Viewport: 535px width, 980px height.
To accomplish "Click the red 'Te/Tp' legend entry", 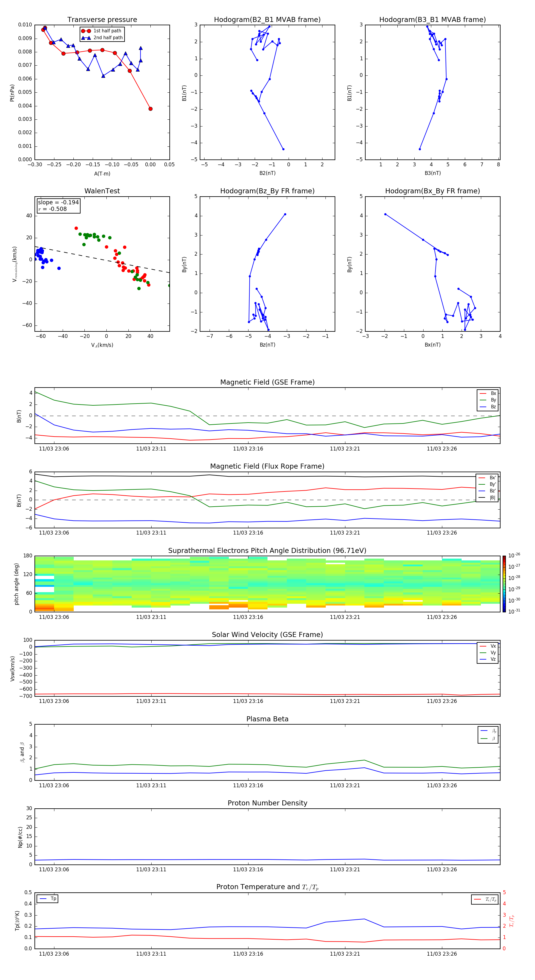I will coord(485,900).
